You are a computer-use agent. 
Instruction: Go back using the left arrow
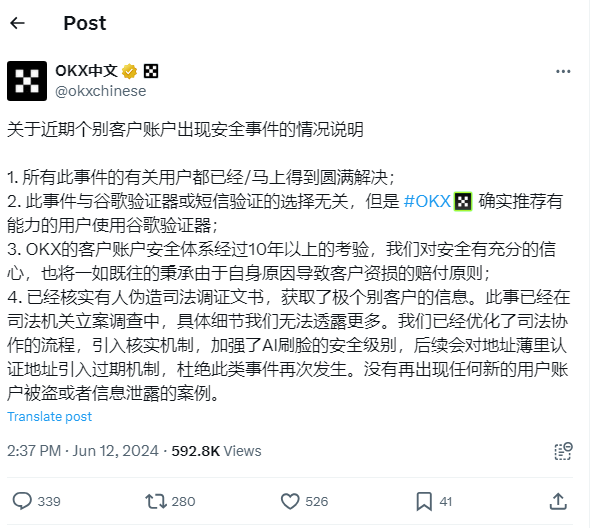19,23
